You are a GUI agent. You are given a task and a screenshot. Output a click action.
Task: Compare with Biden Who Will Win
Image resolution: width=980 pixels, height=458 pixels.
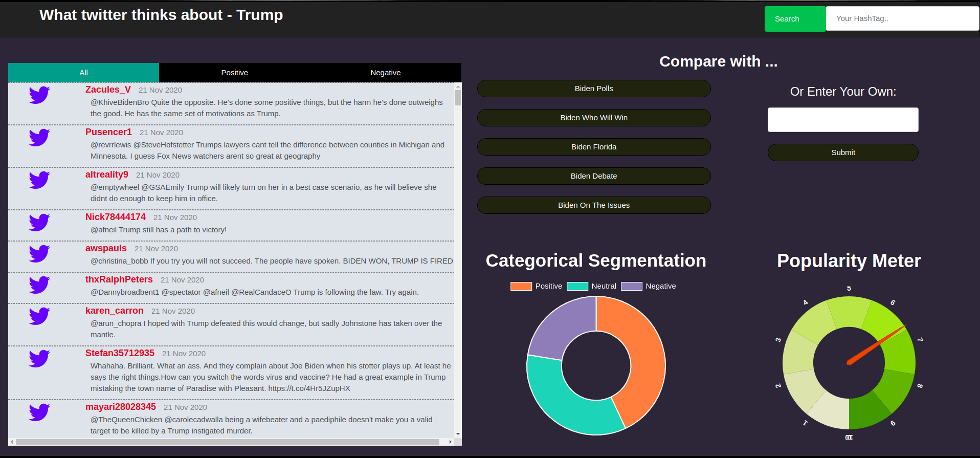(594, 118)
